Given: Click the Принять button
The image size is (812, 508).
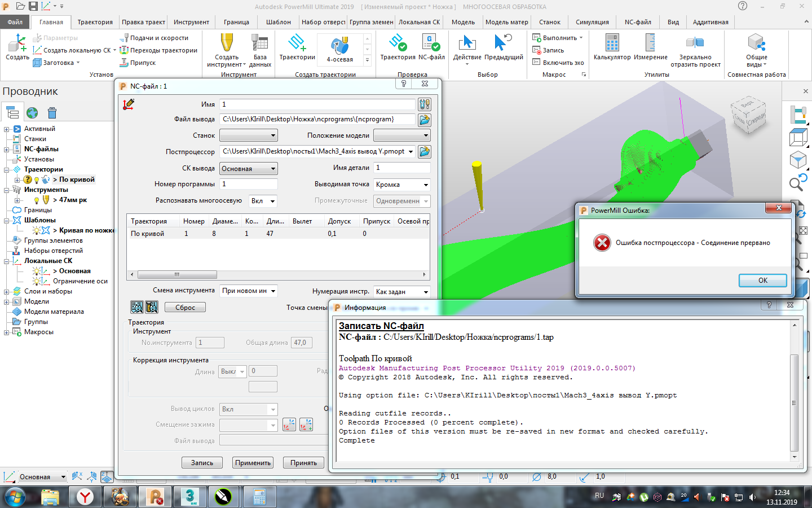Looking at the screenshot, I should [x=303, y=463].
